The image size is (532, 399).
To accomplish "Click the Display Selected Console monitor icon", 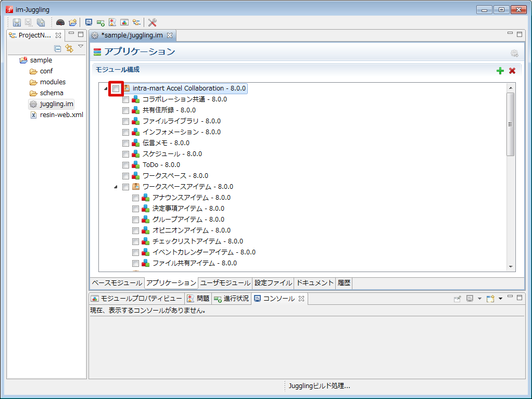I will click(x=470, y=299).
